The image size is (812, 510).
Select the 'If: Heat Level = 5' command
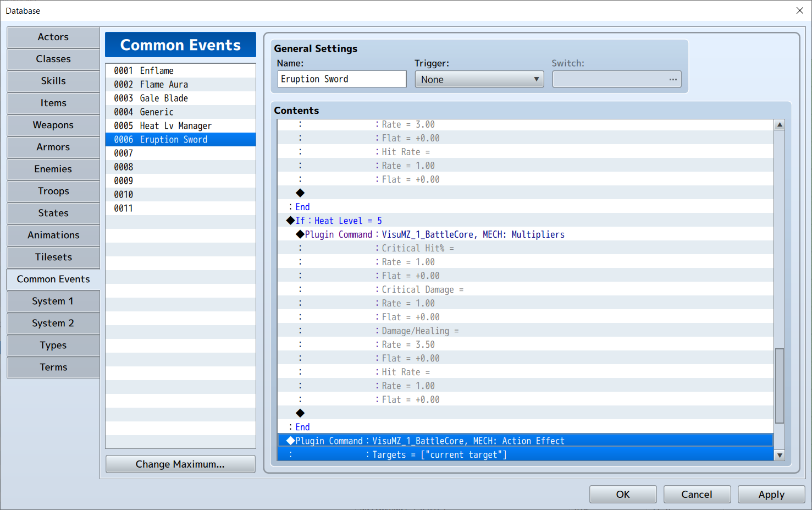tap(525, 221)
